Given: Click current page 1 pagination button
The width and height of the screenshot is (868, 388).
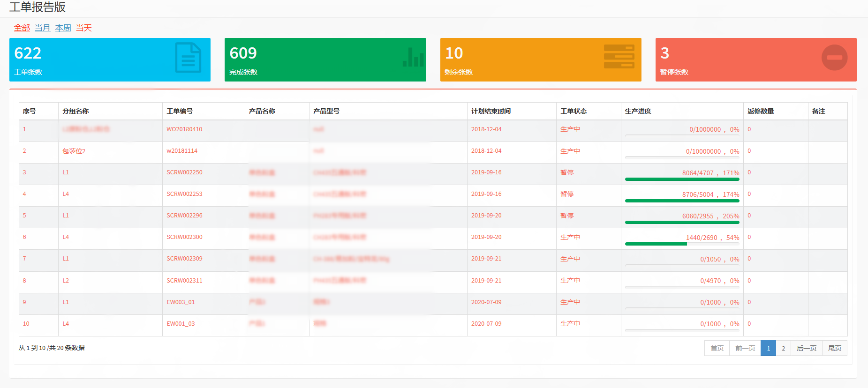Looking at the screenshot, I should pyautogui.click(x=768, y=348).
